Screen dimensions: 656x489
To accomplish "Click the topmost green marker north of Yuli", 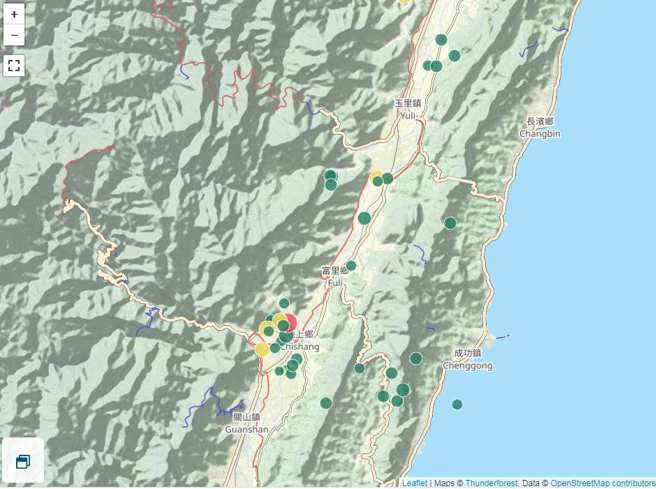I will point(441,40).
